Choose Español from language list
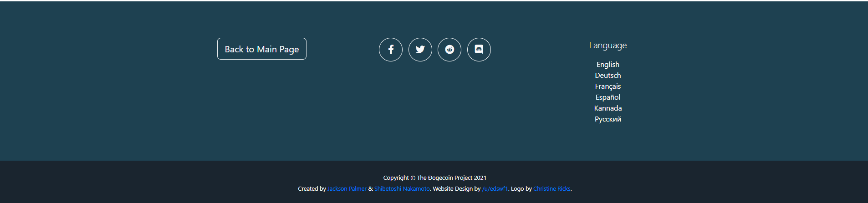Screen dimensions: 868x203 pos(608,97)
